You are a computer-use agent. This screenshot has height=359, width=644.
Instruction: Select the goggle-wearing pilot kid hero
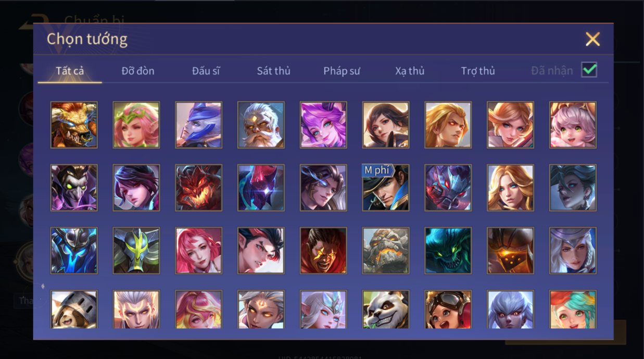pyautogui.click(x=448, y=310)
